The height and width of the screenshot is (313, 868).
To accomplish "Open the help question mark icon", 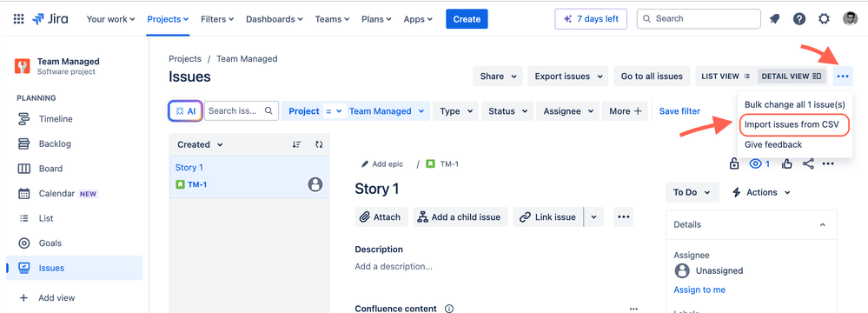I will [798, 19].
